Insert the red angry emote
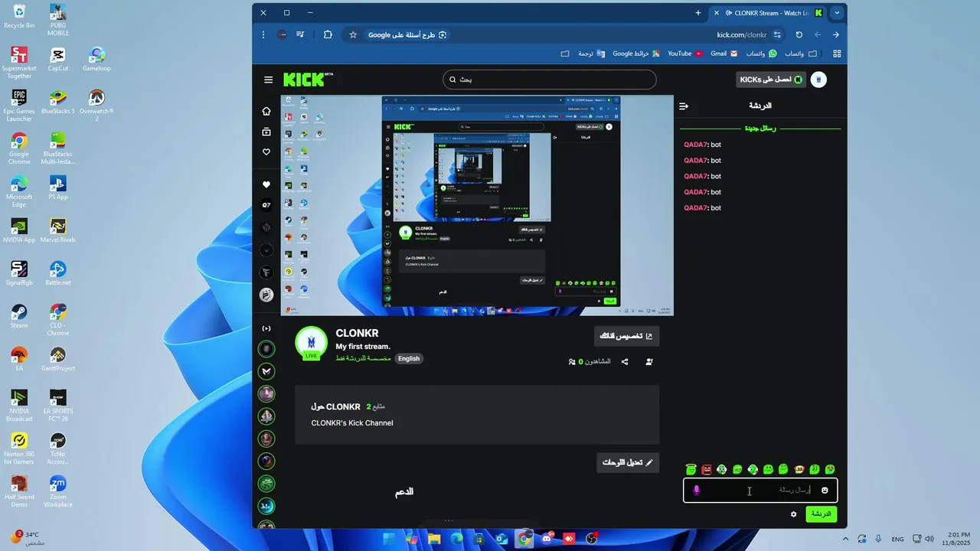The width and height of the screenshot is (980, 551). [x=707, y=469]
